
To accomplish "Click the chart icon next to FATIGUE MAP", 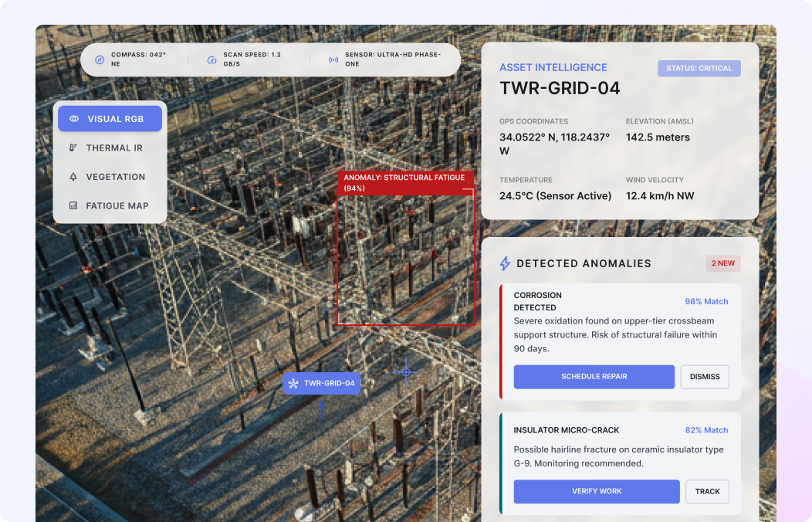I will tap(73, 205).
